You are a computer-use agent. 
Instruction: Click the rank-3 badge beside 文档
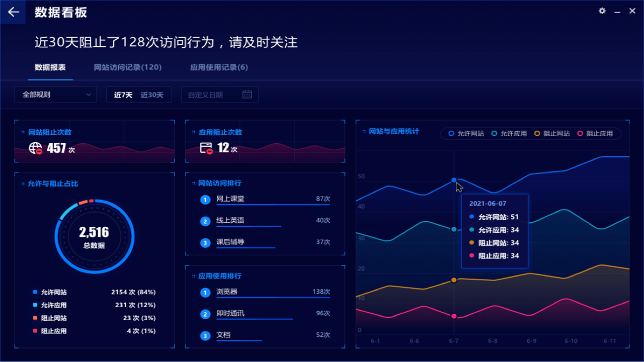click(205, 335)
